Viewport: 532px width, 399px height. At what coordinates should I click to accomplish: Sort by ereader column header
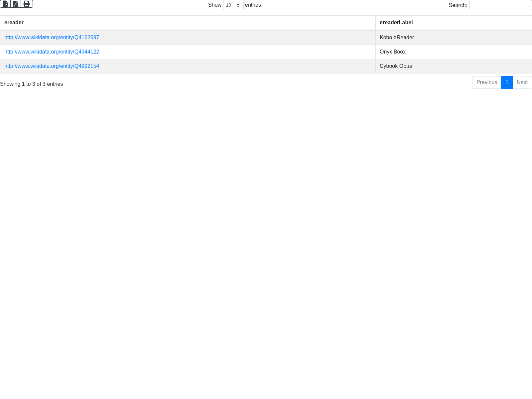pyautogui.click(x=14, y=23)
